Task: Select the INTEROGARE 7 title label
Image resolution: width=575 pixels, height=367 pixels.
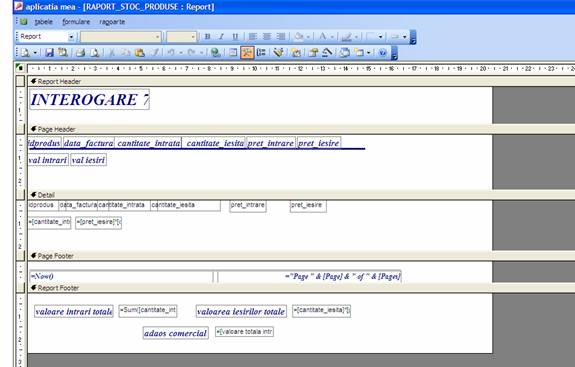Action: pos(89,99)
